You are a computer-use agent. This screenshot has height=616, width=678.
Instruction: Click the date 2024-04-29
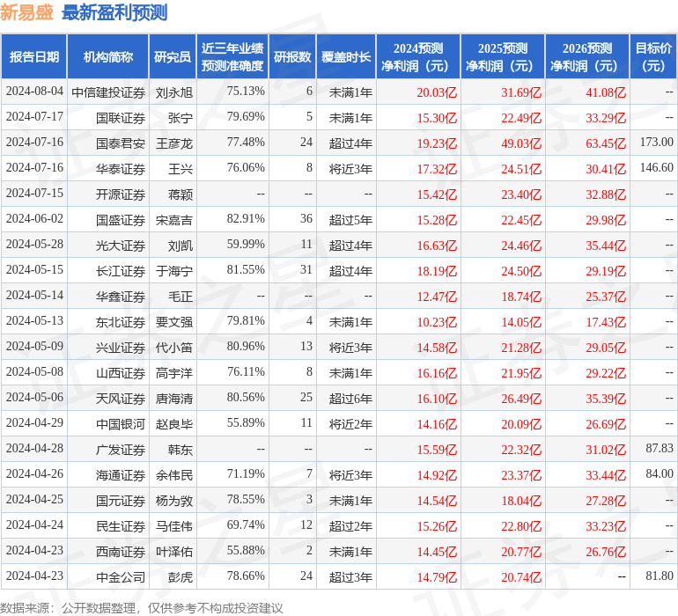[x=34, y=422]
